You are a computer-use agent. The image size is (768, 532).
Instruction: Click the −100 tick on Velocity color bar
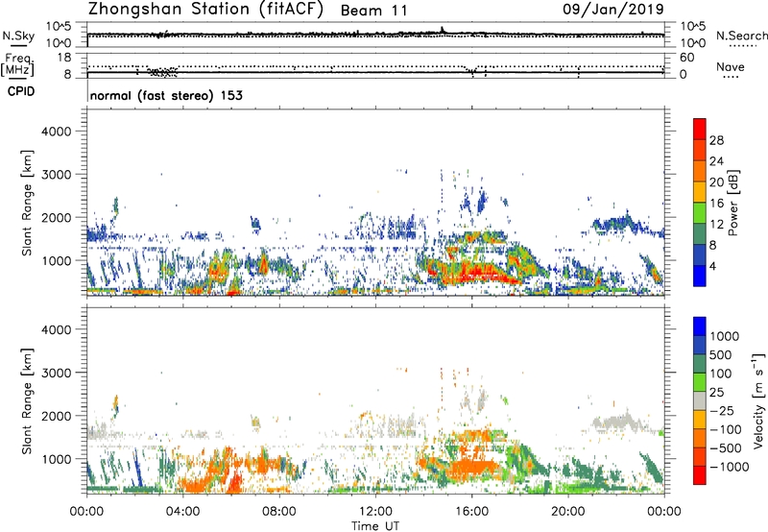pos(726,429)
